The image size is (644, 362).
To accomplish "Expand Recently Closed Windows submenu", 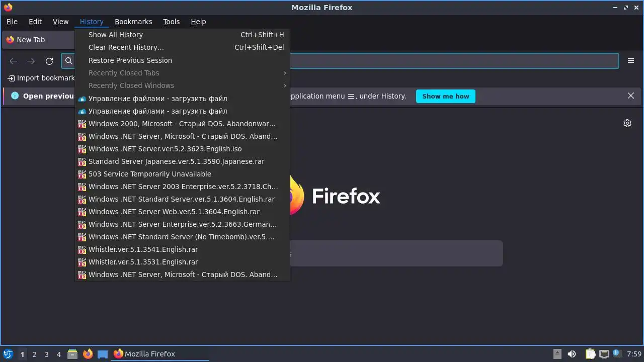I will pyautogui.click(x=182, y=85).
